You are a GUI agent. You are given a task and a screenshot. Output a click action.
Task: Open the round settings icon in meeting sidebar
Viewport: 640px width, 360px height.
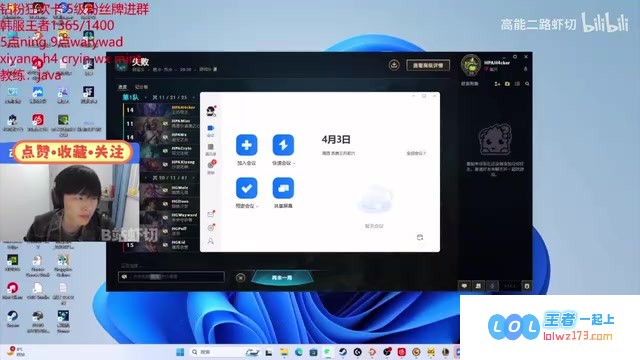[x=211, y=228]
